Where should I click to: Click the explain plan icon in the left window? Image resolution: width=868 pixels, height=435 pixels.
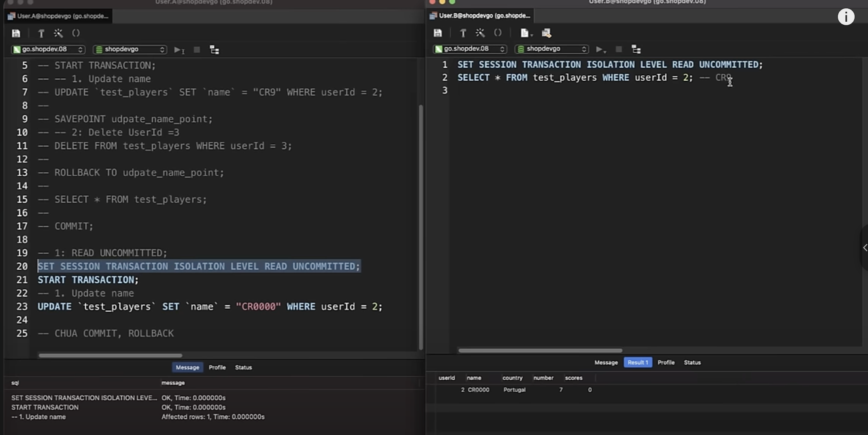click(x=214, y=50)
